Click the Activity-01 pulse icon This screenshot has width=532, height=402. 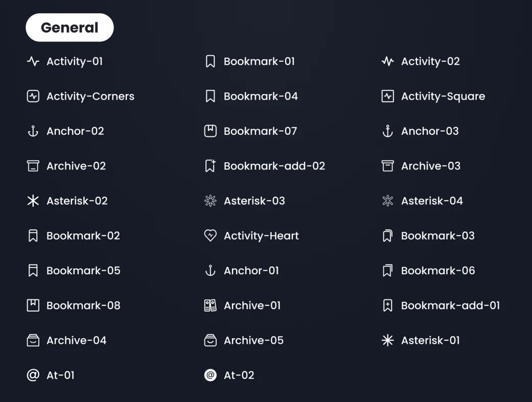click(x=33, y=61)
